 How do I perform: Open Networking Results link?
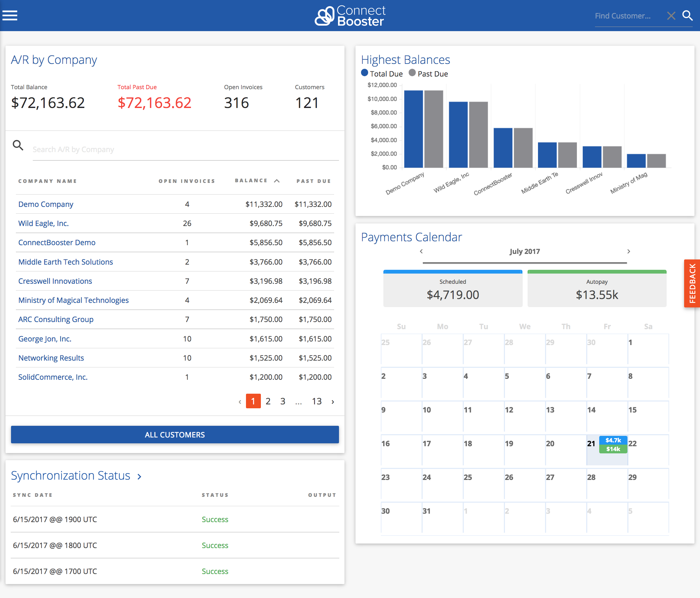click(x=51, y=358)
